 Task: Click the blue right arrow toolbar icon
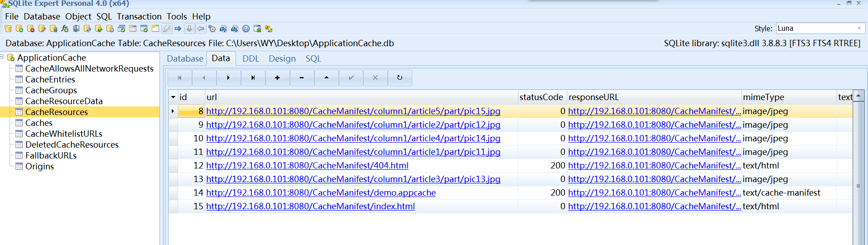pos(178,29)
